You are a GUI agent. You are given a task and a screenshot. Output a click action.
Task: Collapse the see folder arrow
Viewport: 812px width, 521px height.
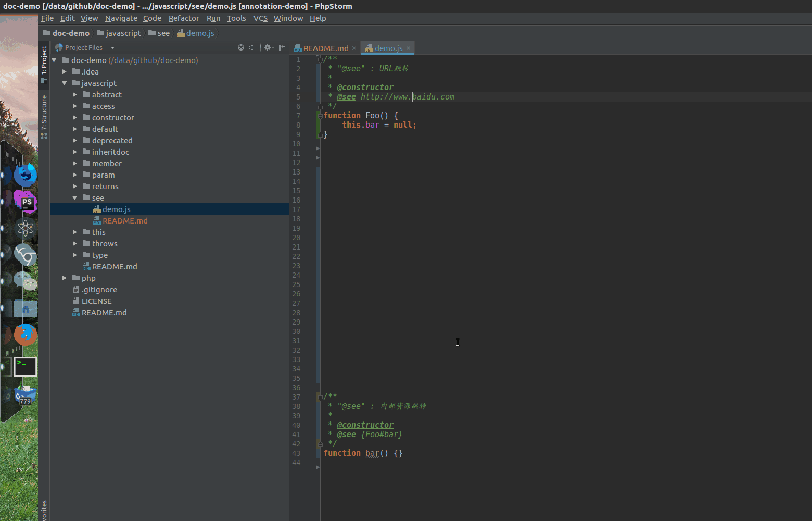click(75, 198)
